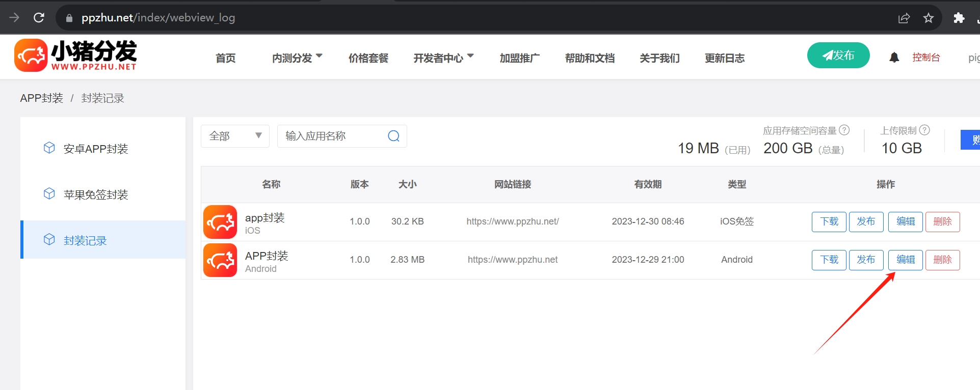Open browser extensions puzzle icon
This screenshot has height=390, width=980.
coord(959,18)
